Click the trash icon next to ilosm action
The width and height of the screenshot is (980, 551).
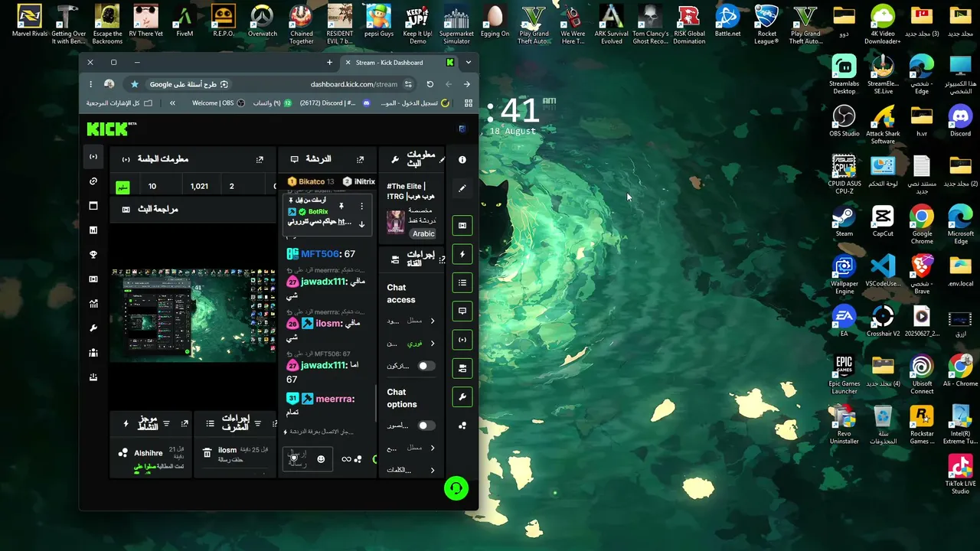click(x=207, y=453)
